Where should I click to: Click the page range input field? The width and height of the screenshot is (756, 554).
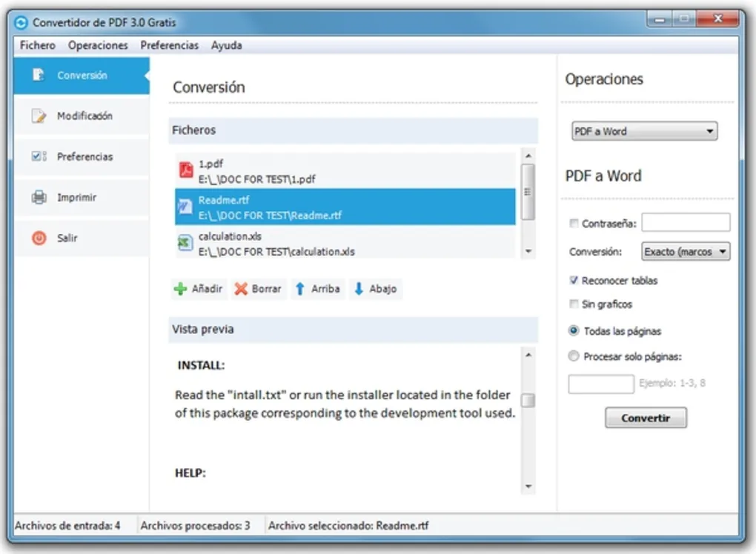[600, 384]
